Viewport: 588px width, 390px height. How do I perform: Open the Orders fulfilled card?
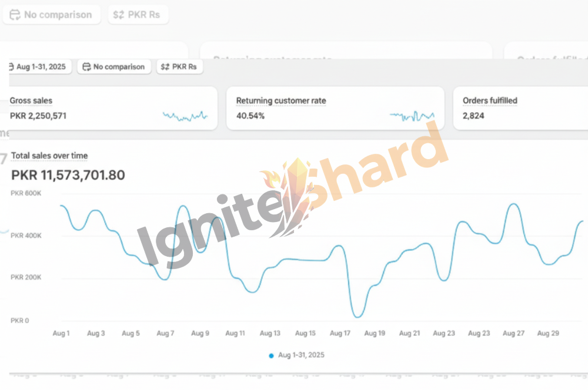pyautogui.click(x=520, y=109)
